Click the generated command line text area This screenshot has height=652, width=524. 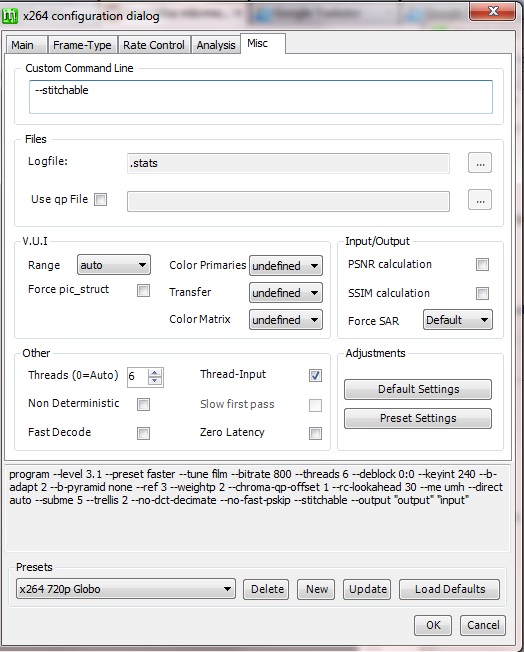(257, 508)
